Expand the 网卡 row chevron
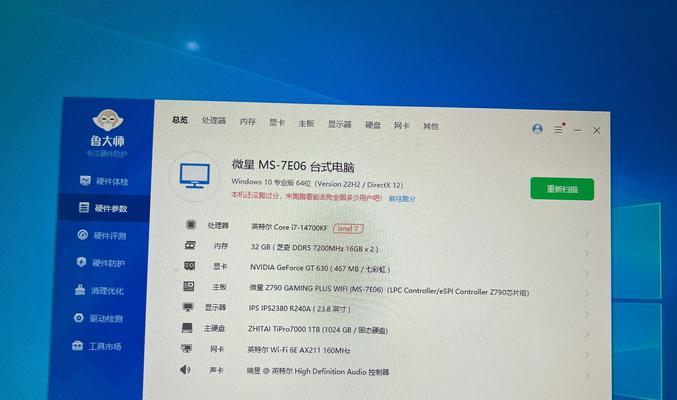Image resolution: width=677 pixels, height=400 pixels. tap(587, 355)
